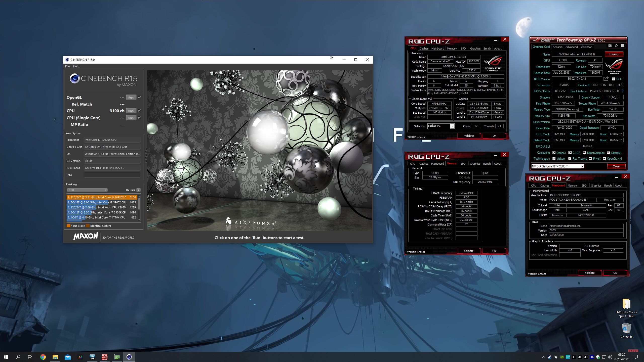Viewport: 644px width, 362px height.
Task: Run the CPU (Single Core) benchmark
Action: coord(131,118)
